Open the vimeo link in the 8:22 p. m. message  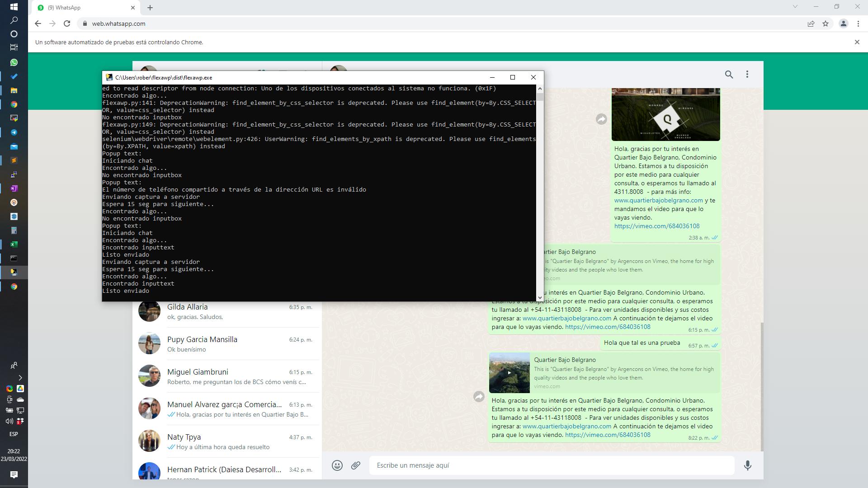pos(608,435)
